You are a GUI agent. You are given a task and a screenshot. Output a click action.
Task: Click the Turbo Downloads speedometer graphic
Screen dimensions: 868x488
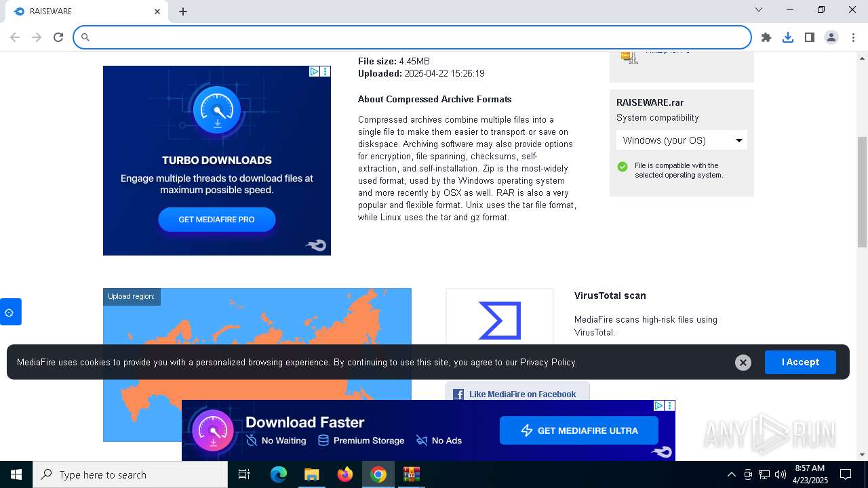coord(217,109)
